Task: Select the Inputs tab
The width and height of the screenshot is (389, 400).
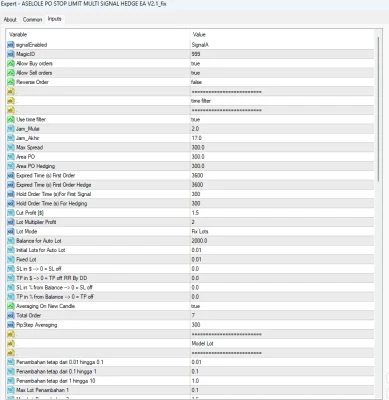Action: (x=55, y=19)
